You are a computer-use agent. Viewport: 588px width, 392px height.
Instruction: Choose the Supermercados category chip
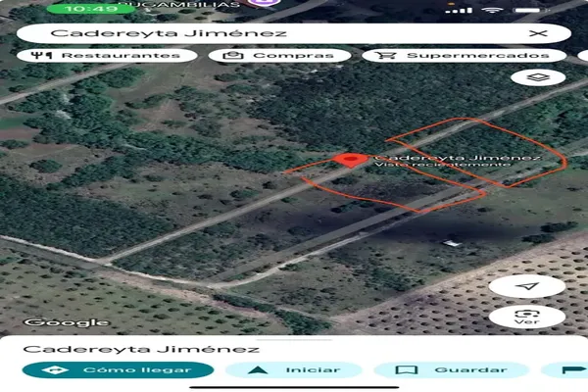pos(464,56)
